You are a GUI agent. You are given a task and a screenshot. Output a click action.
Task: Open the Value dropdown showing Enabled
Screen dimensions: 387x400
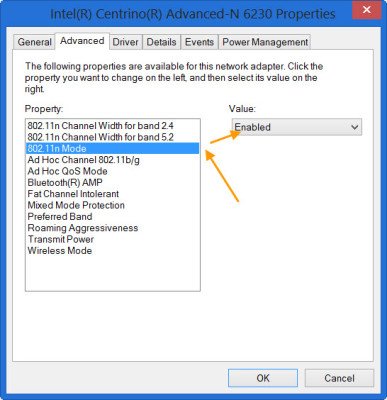click(297, 127)
